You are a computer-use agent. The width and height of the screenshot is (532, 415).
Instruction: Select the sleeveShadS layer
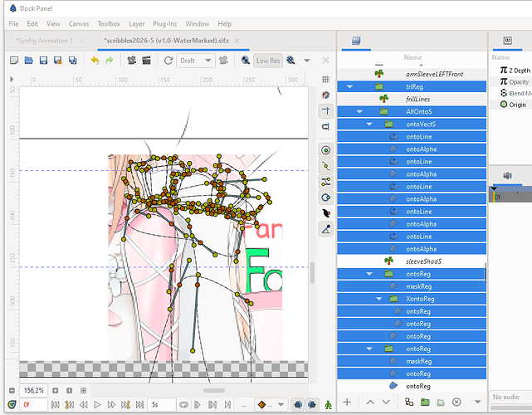coord(412,261)
